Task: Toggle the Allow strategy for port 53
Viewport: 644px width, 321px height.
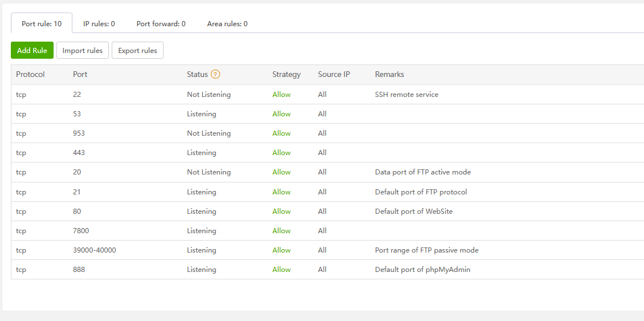Action: coord(282,114)
